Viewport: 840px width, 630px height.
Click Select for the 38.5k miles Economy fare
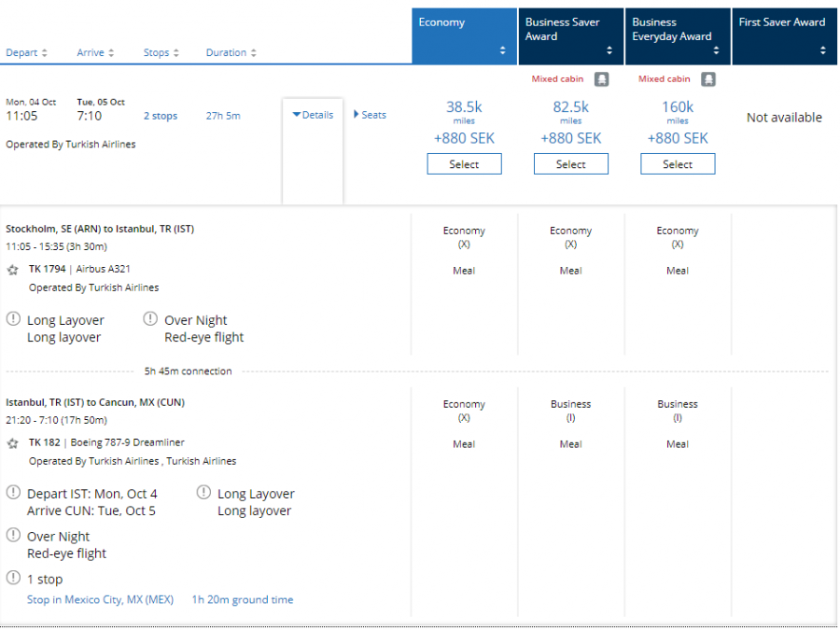(x=464, y=163)
